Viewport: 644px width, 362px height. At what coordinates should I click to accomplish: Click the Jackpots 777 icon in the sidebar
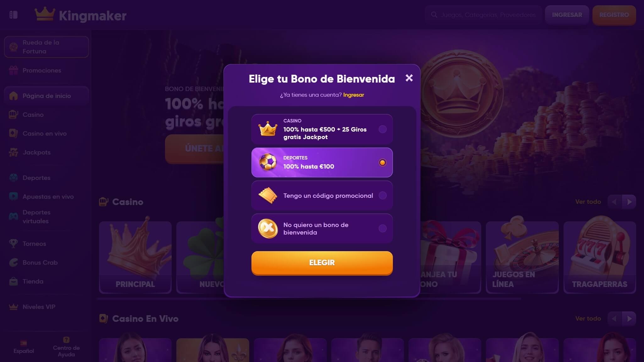click(x=14, y=153)
